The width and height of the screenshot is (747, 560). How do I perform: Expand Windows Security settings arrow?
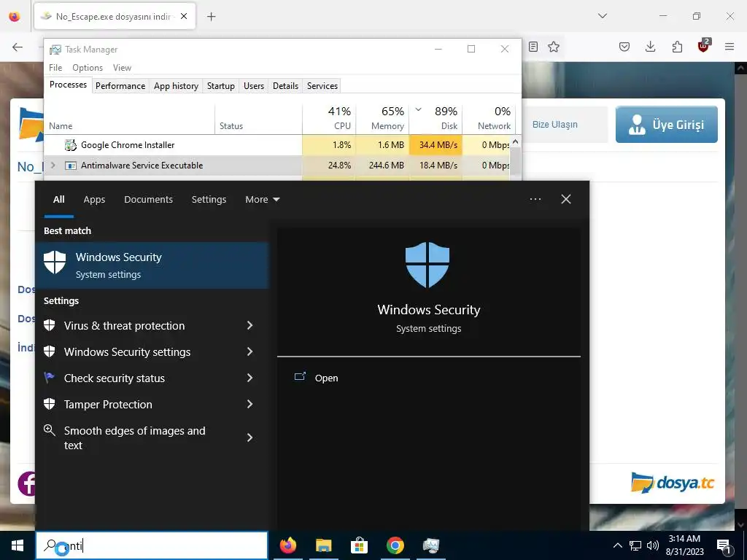pos(249,351)
